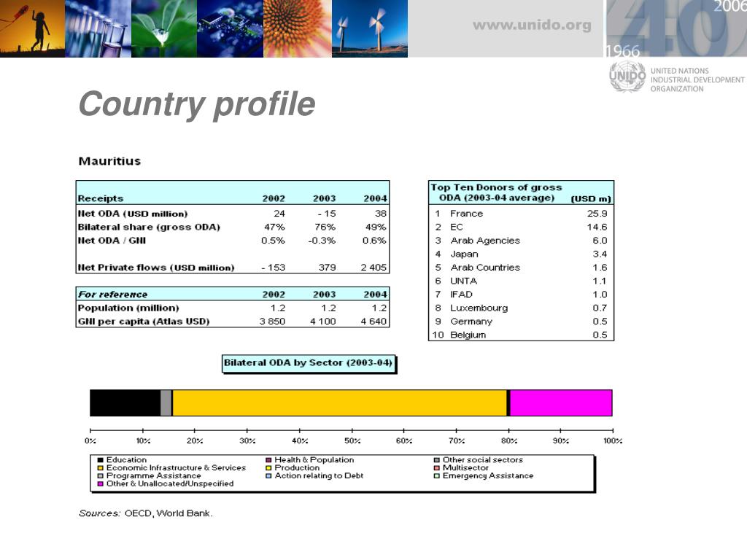Select the Top Ten Donors table header
Screen dimensions: 747x560
tap(521, 192)
